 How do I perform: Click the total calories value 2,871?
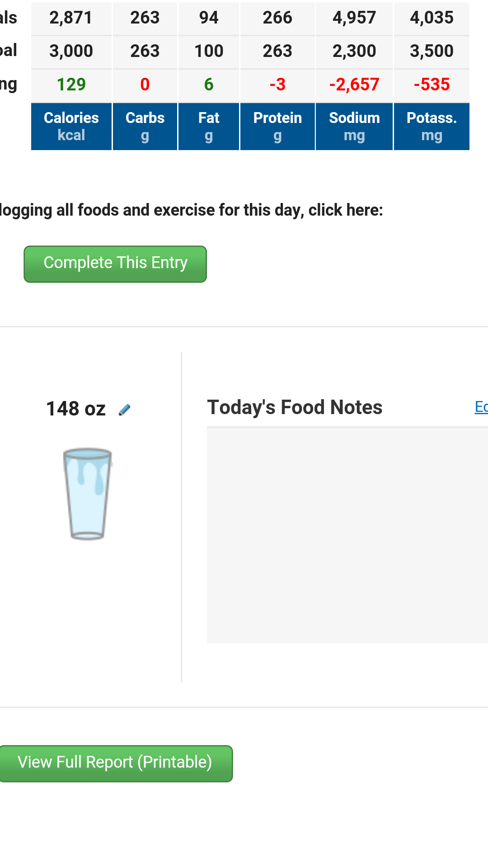tap(71, 18)
